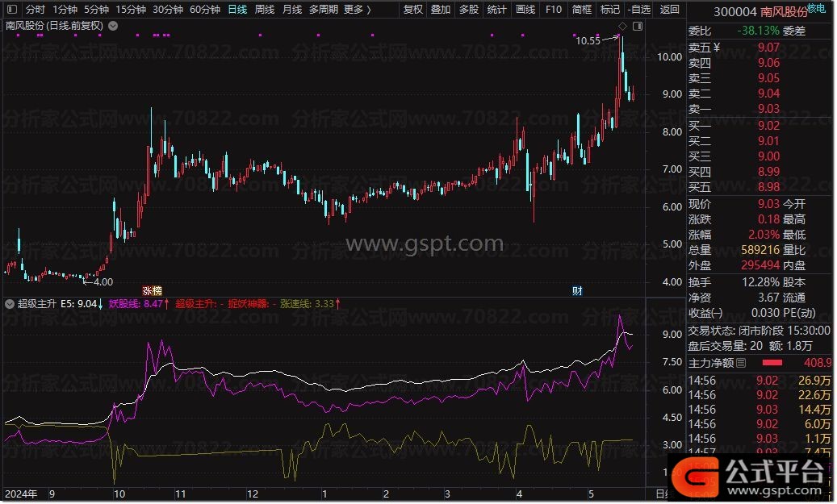Screen dimensions: 837x504
Task: Select the 60分钟 period tab
Action: 205,9
